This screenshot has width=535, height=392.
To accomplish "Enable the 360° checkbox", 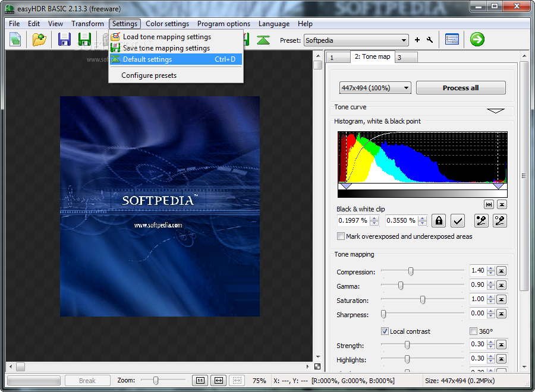I will [473, 331].
